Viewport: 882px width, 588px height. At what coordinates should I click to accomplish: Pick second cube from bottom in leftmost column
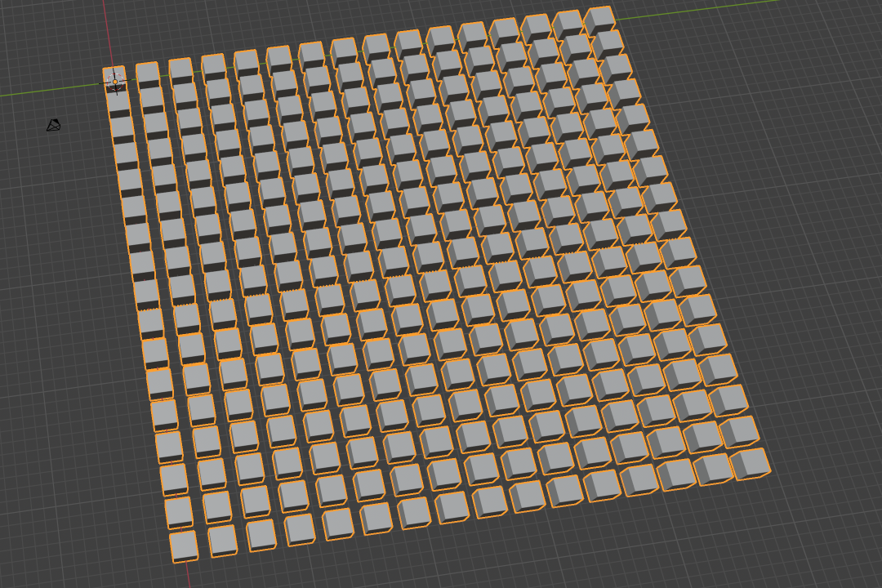tap(179, 511)
